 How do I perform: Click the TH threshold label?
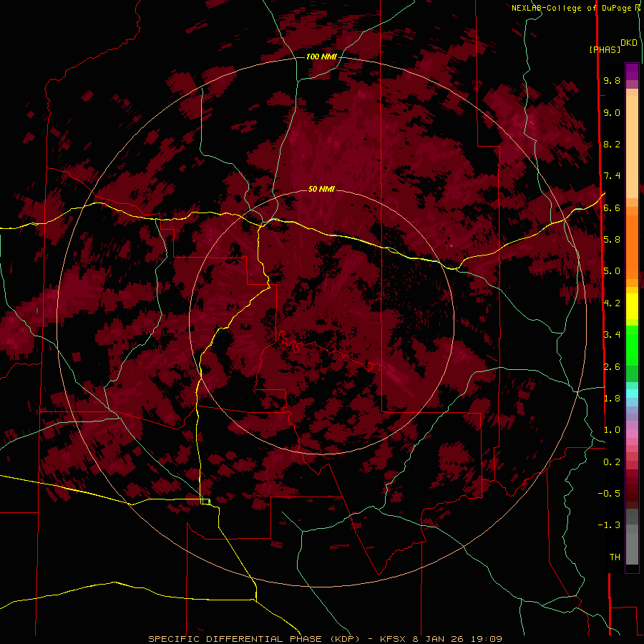click(615, 557)
